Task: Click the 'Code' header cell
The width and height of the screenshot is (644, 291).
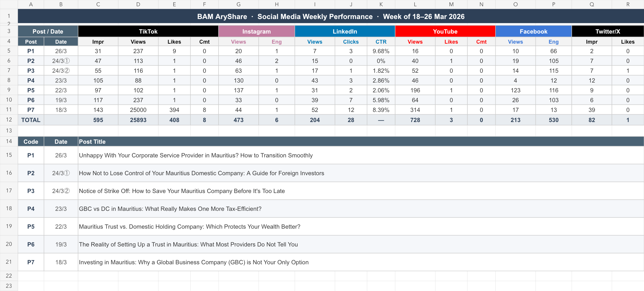Action: pos(31,142)
